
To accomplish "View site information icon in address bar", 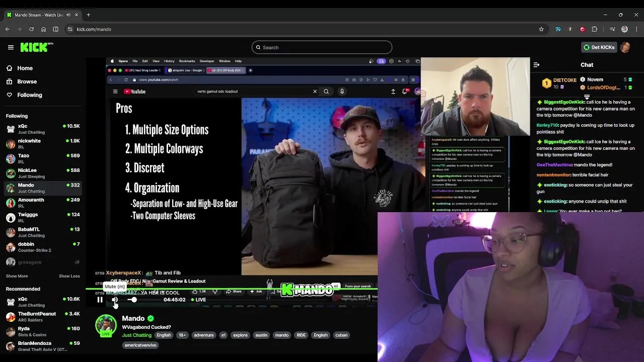I will (x=70, y=29).
